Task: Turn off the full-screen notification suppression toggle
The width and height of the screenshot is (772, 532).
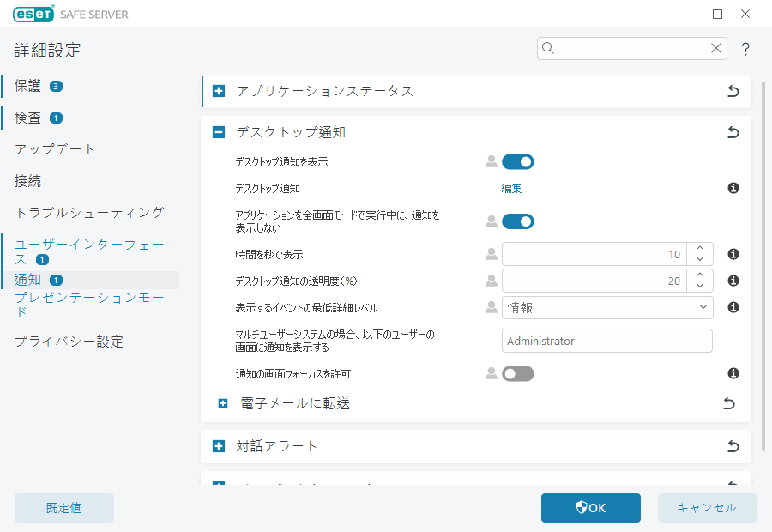Action: 518,221
